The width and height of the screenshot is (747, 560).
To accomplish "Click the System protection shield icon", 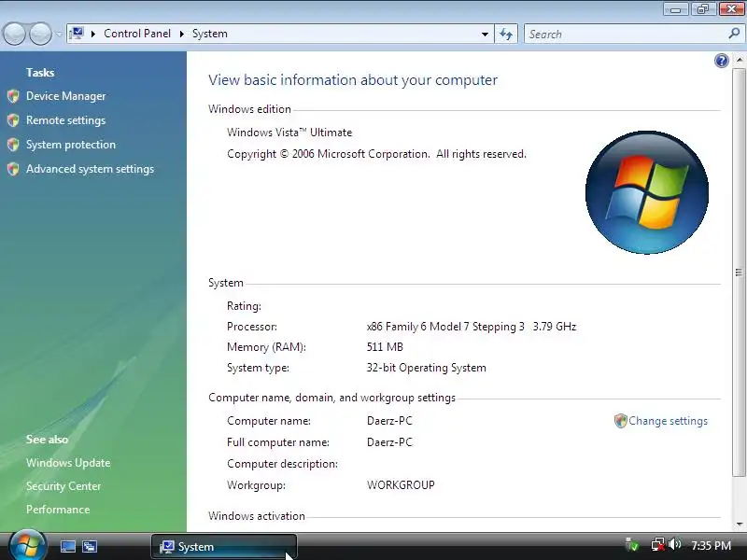I will coord(13,145).
